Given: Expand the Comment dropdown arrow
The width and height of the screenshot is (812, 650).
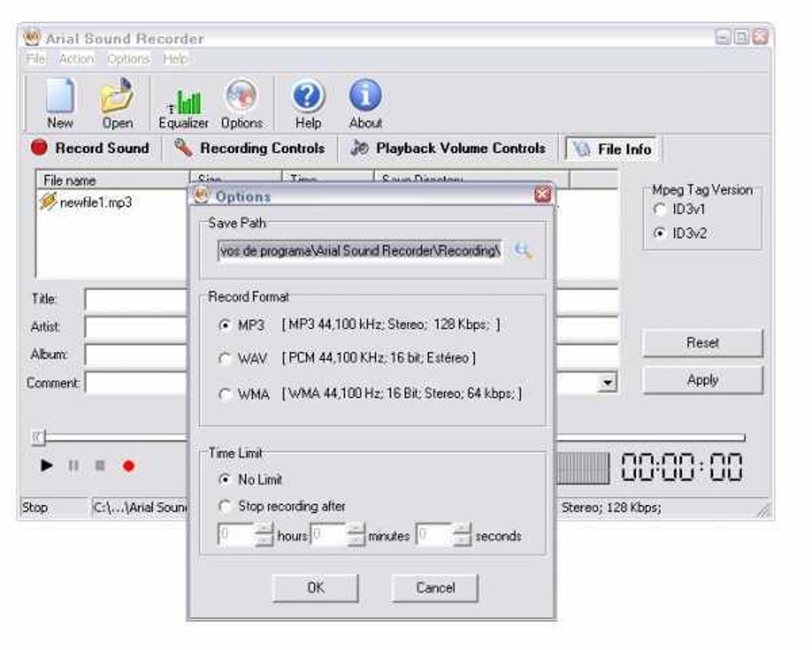Looking at the screenshot, I should click(607, 383).
